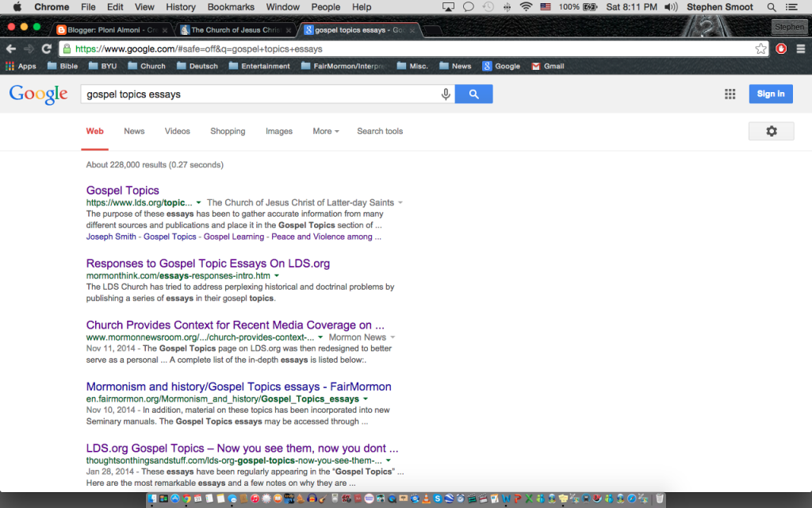Image resolution: width=812 pixels, height=508 pixels.
Task: Open the FairMormon Gospel Topics essays link
Action: (239, 387)
